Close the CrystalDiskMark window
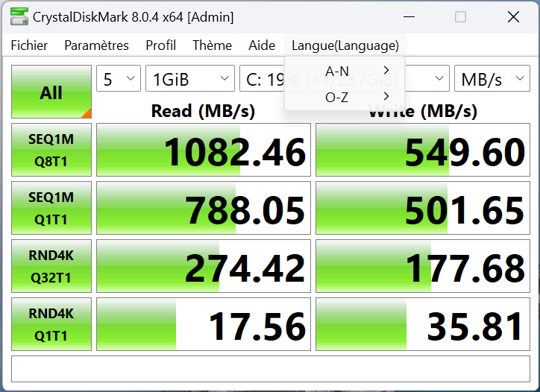Screen dimensions: 540x392 (x=513, y=17)
